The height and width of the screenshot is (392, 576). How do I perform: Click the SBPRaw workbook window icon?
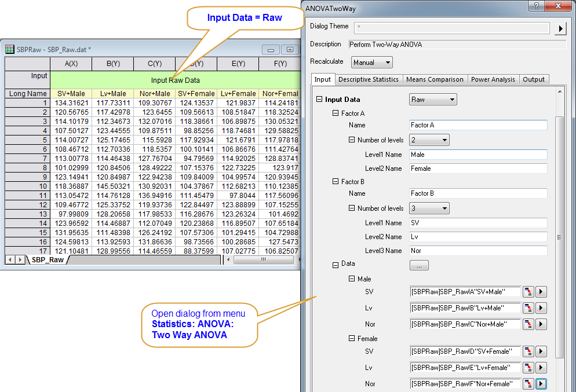(10, 49)
